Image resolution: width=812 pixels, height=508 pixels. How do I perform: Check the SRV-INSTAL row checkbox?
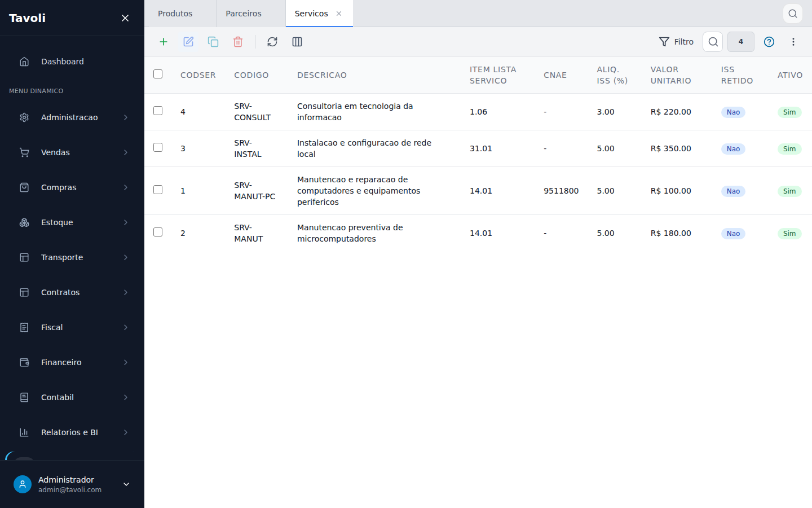(x=158, y=147)
